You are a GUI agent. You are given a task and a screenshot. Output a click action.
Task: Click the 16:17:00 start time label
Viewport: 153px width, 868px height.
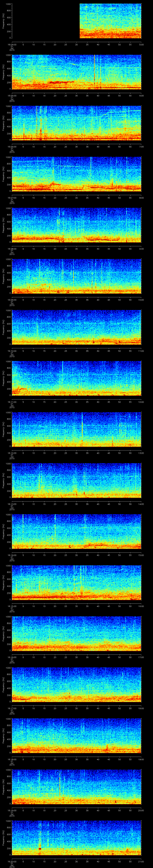(x=12, y=708)
